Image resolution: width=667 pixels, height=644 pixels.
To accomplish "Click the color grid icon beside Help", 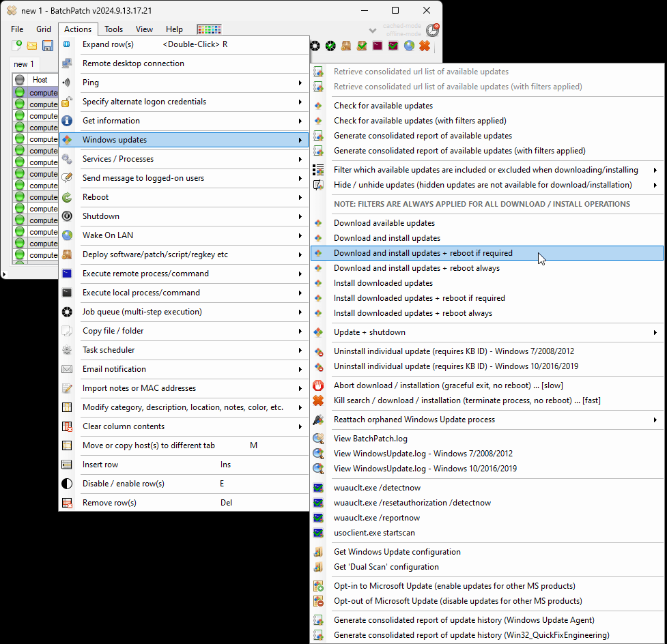I will pyautogui.click(x=210, y=29).
